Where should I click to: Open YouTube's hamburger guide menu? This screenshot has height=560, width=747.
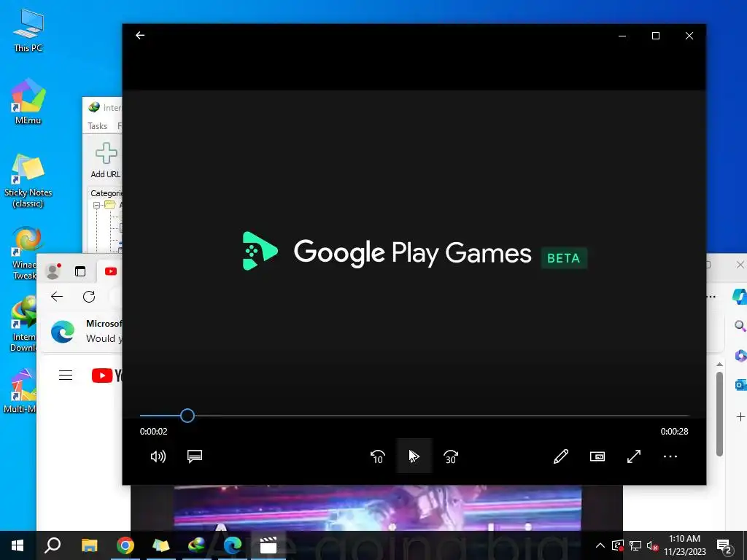click(x=66, y=376)
